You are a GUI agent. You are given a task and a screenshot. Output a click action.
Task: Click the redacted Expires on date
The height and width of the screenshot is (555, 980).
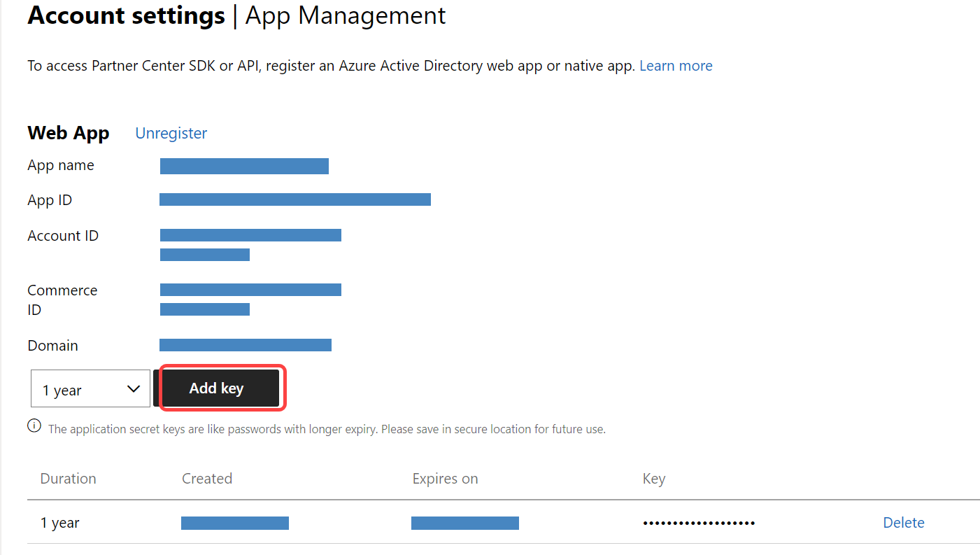pos(464,523)
